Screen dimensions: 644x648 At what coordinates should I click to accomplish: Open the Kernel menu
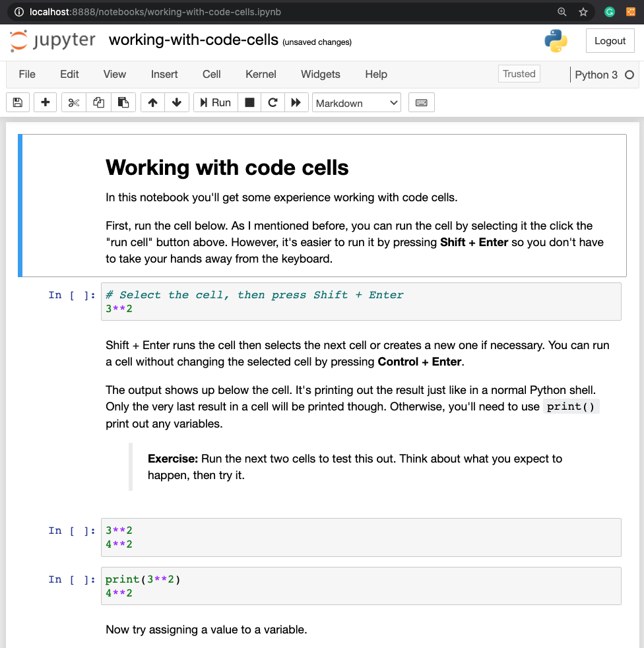(261, 74)
